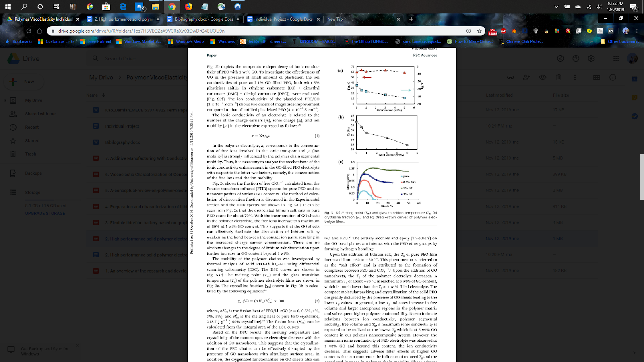Go to Shared with me in Drive
The width and height of the screenshot is (644, 362).
[40, 114]
